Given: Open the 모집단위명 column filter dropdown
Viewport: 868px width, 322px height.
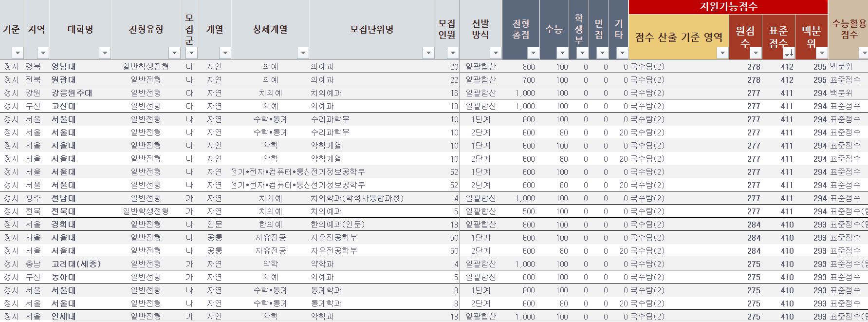Looking at the screenshot, I should 428,53.
